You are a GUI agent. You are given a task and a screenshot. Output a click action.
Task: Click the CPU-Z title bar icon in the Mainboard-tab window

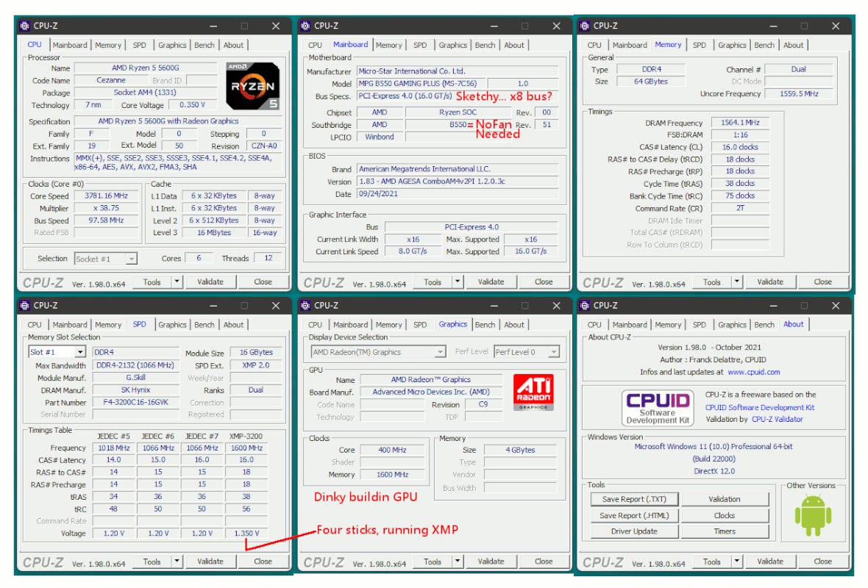305,26
